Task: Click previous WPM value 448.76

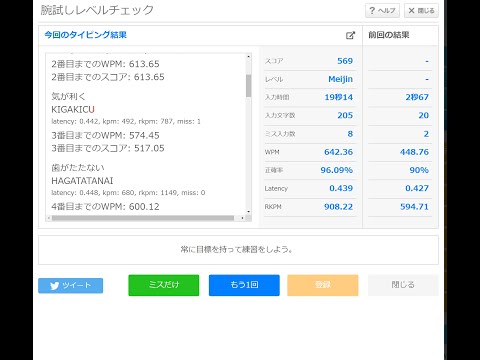Action: [414, 152]
